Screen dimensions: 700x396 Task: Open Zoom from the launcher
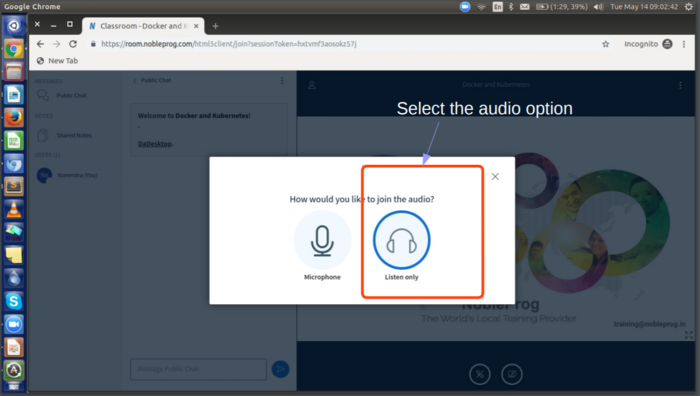pyautogui.click(x=14, y=324)
